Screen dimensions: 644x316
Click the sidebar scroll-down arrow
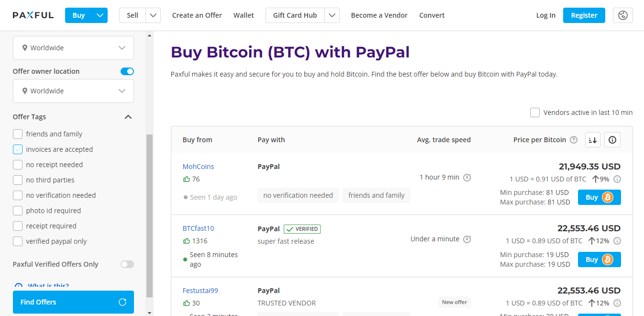(x=150, y=313)
